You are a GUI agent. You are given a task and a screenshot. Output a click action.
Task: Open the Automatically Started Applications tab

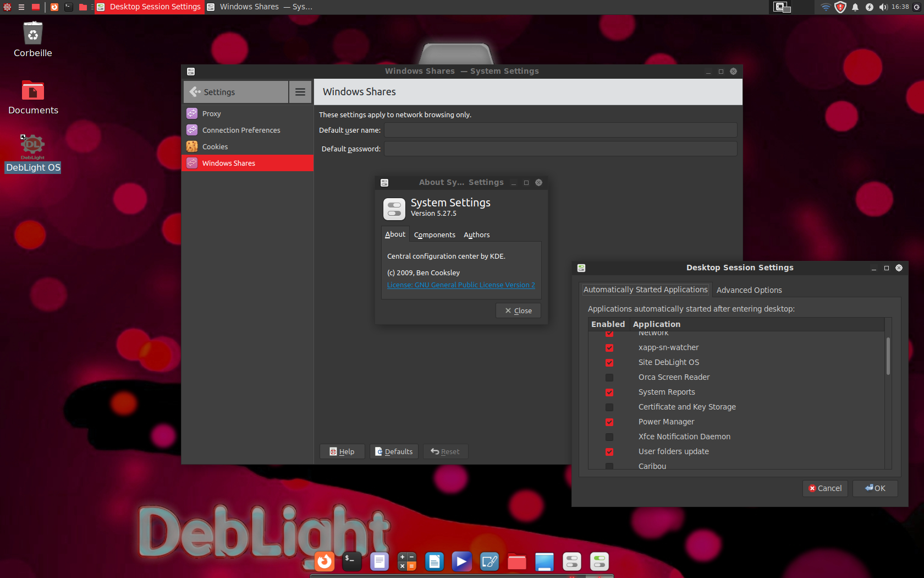pos(645,290)
